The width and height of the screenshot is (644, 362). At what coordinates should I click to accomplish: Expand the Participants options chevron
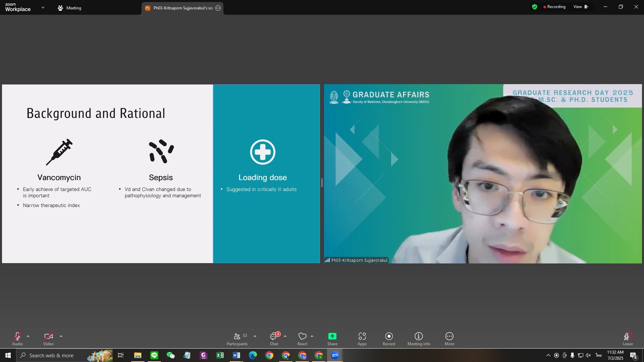[x=255, y=336]
